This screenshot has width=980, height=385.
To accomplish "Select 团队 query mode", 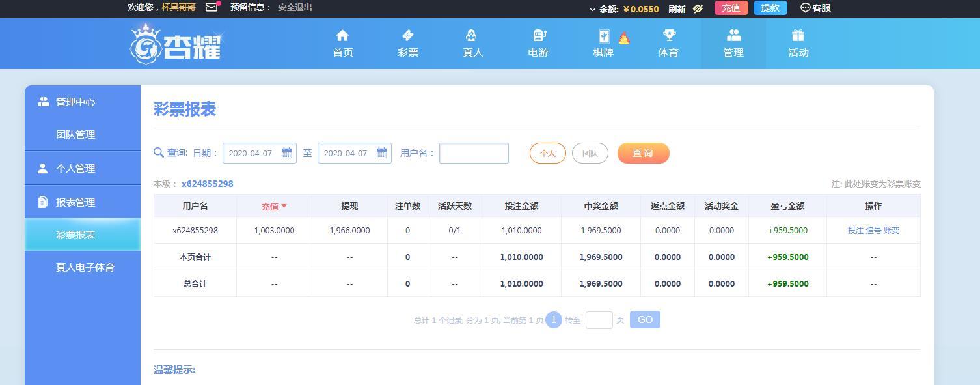I will point(590,153).
